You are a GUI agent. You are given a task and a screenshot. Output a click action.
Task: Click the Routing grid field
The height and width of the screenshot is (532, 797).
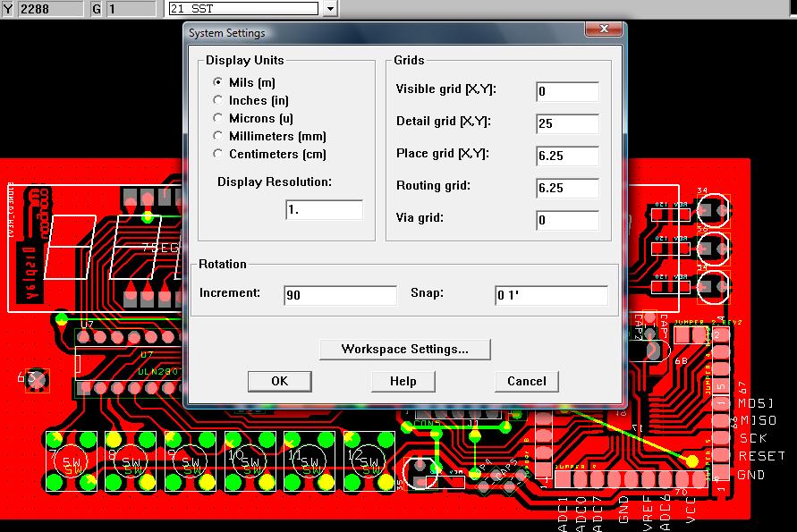(x=567, y=188)
